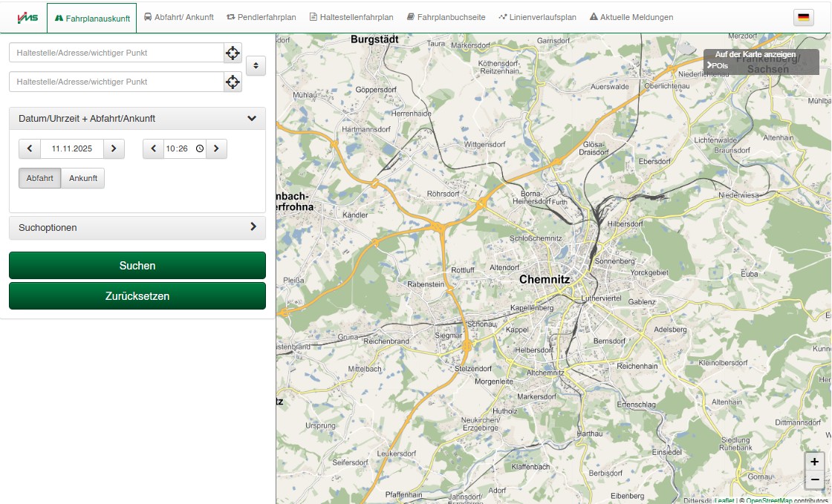Zoom in on the map
The width and height of the screenshot is (832, 504).
pyautogui.click(x=814, y=462)
